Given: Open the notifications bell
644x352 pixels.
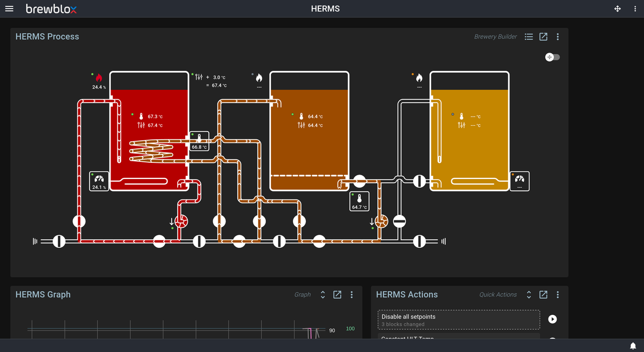Looking at the screenshot, I should [633, 345].
